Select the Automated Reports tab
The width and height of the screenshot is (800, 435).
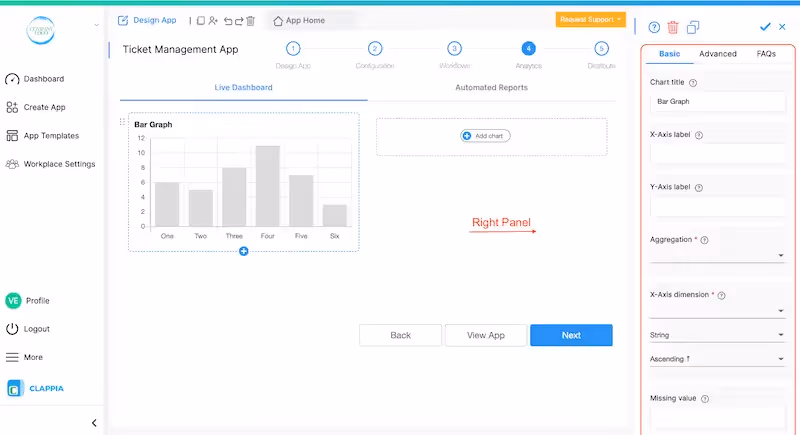[x=491, y=88]
